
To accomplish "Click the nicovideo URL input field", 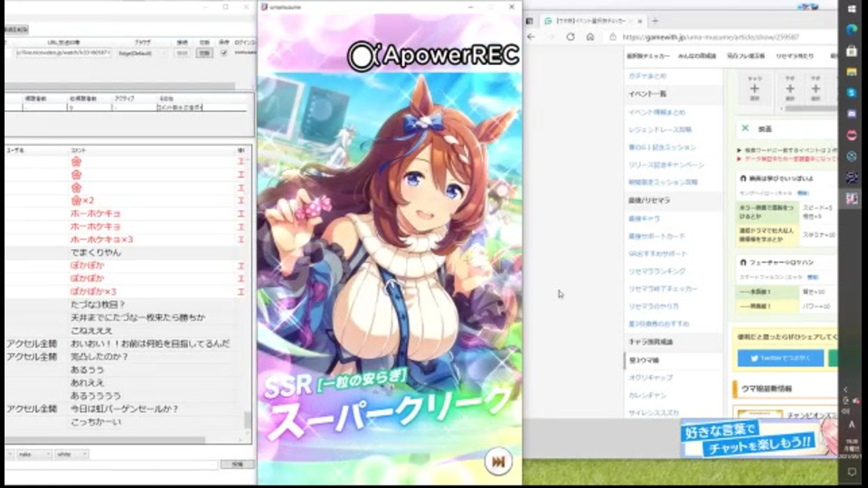I will coord(62,52).
